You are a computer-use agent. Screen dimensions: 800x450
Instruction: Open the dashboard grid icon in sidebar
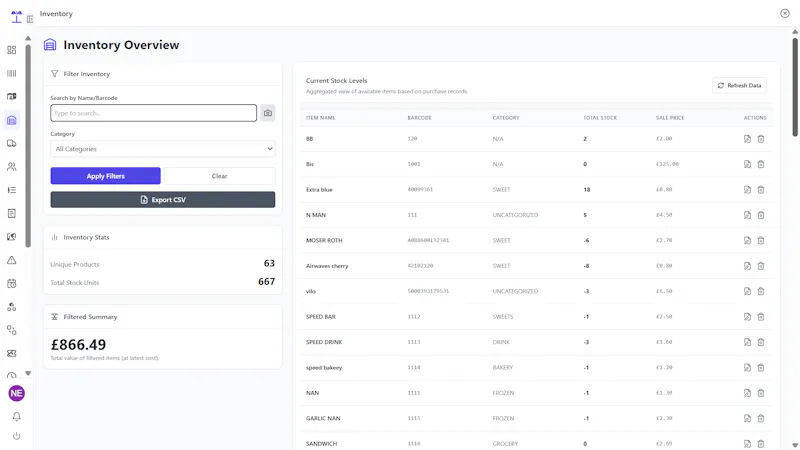pyautogui.click(x=12, y=50)
